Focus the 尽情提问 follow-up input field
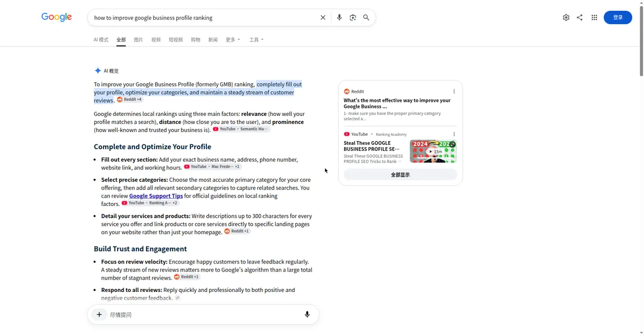 [x=204, y=315]
